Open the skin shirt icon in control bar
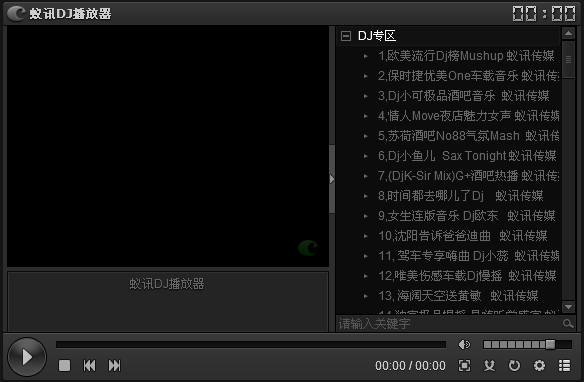Viewport: 584px width, 382px height. (489, 366)
